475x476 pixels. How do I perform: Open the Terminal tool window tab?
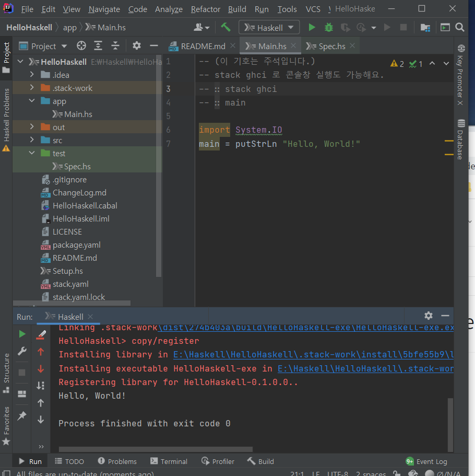(x=169, y=461)
